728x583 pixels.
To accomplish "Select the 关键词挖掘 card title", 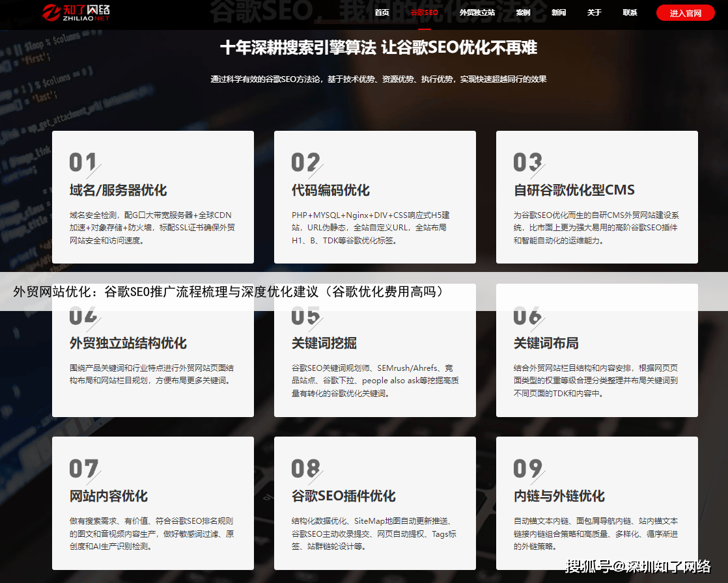I will [x=324, y=344].
